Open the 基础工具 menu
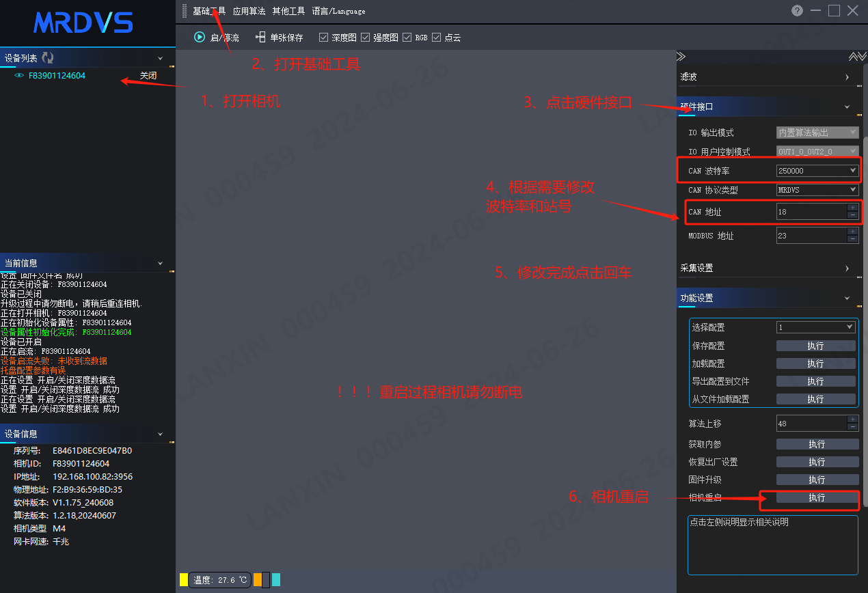The width and height of the screenshot is (868, 593). pos(209,11)
